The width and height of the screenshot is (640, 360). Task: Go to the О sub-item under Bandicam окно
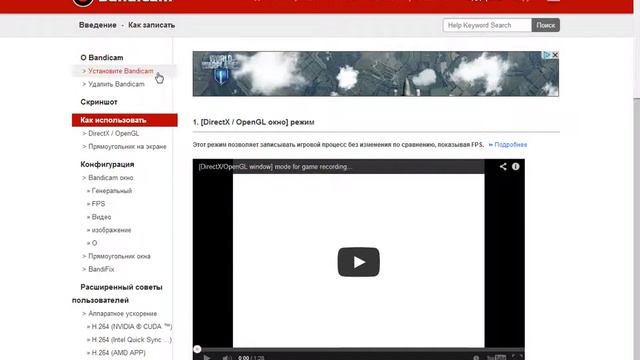click(94, 243)
